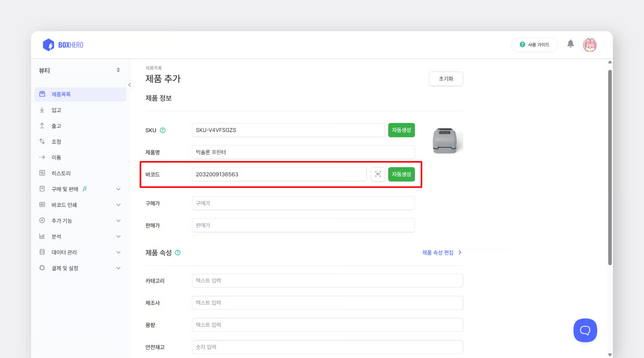Click the barcode scan icon next to barcode field

point(378,174)
